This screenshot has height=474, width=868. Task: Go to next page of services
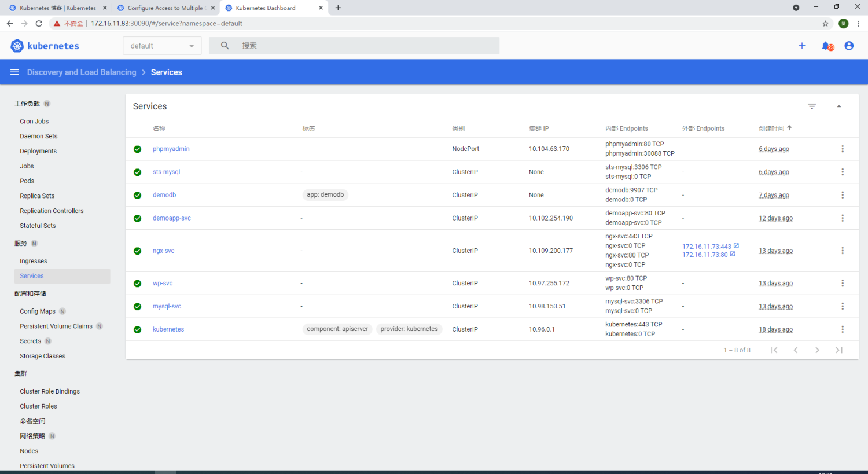point(817,350)
